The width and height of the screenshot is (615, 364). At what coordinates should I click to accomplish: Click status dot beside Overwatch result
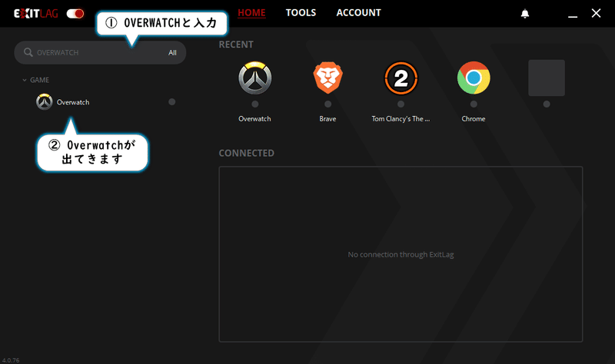pyautogui.click(x=171, y=102)
